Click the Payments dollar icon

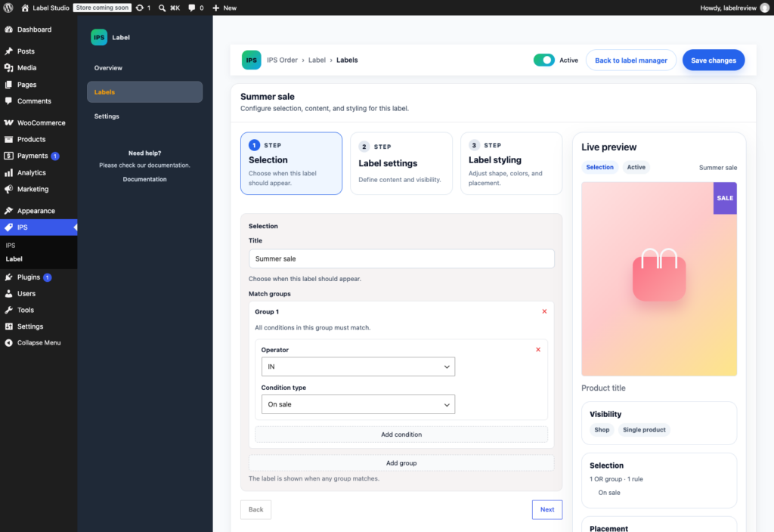8,156
